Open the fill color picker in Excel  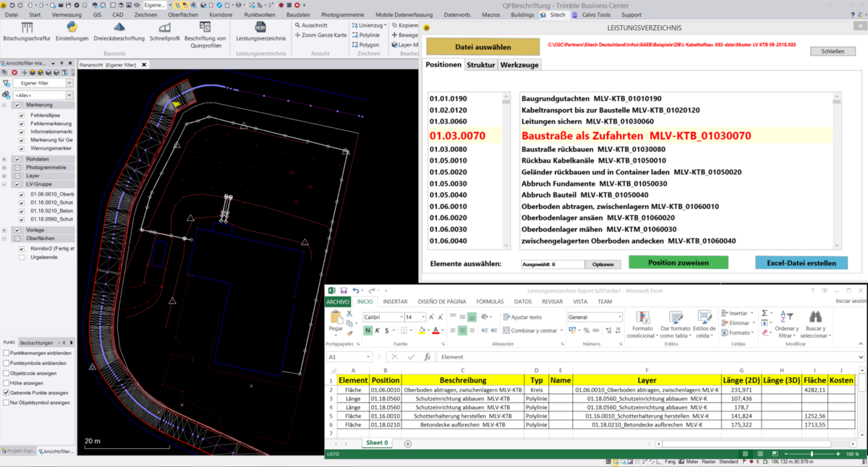pos(420,330)
